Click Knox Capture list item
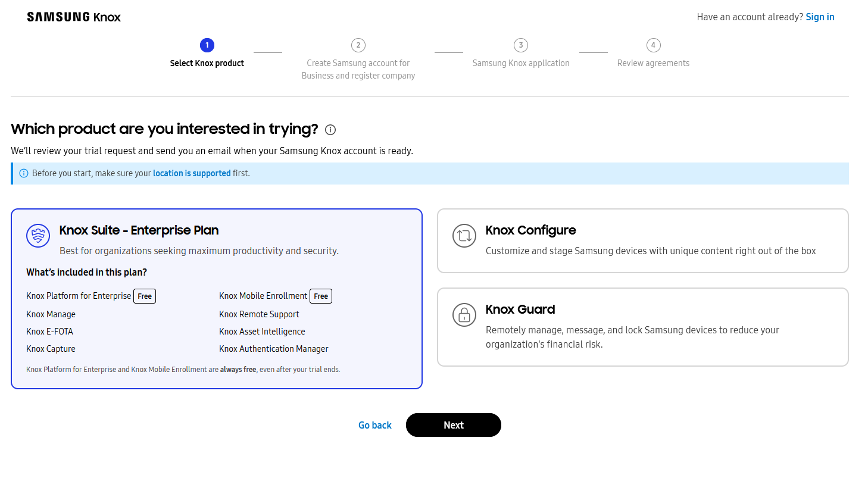This screenshot has height=500, width=868. 51,349
